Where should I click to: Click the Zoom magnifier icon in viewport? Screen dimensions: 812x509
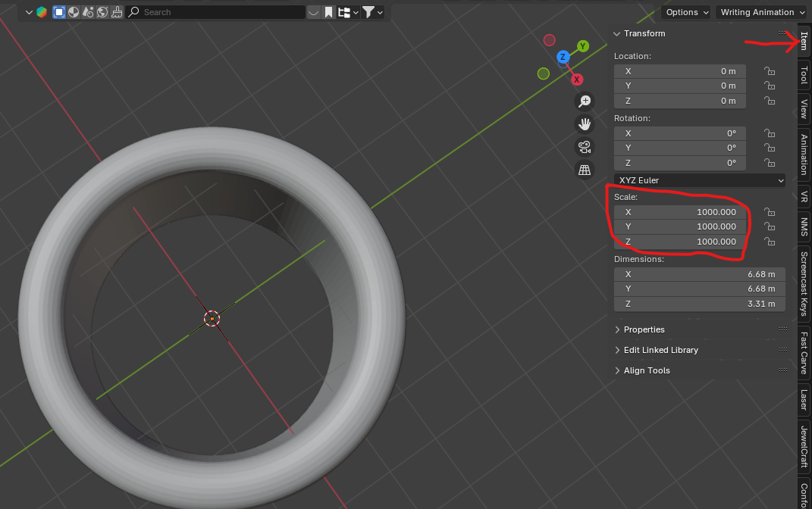(x=584, y=101)
